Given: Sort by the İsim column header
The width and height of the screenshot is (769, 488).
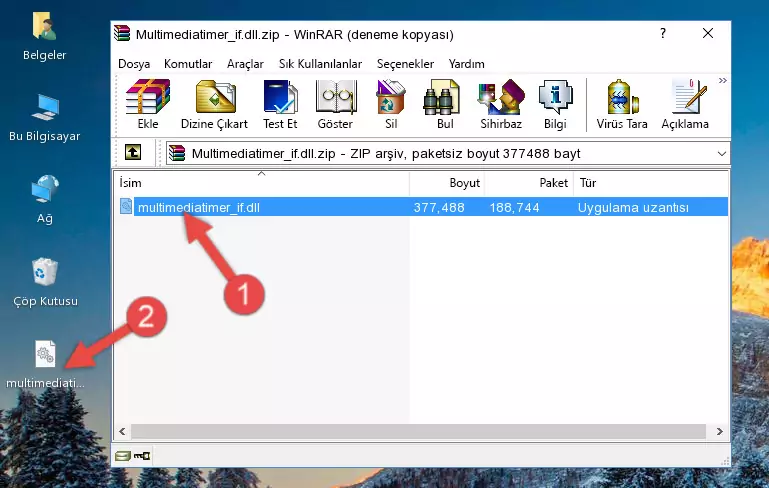Looking at the screenshot, I should (262, 183).
